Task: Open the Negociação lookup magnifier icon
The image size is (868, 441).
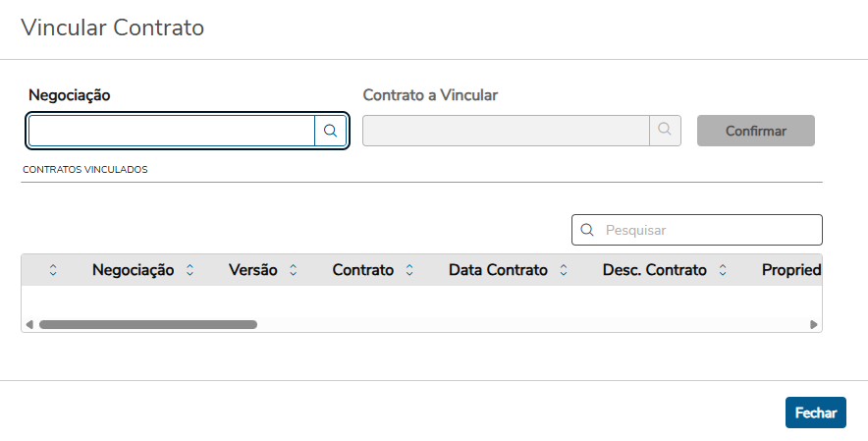Action: [331, 131]
